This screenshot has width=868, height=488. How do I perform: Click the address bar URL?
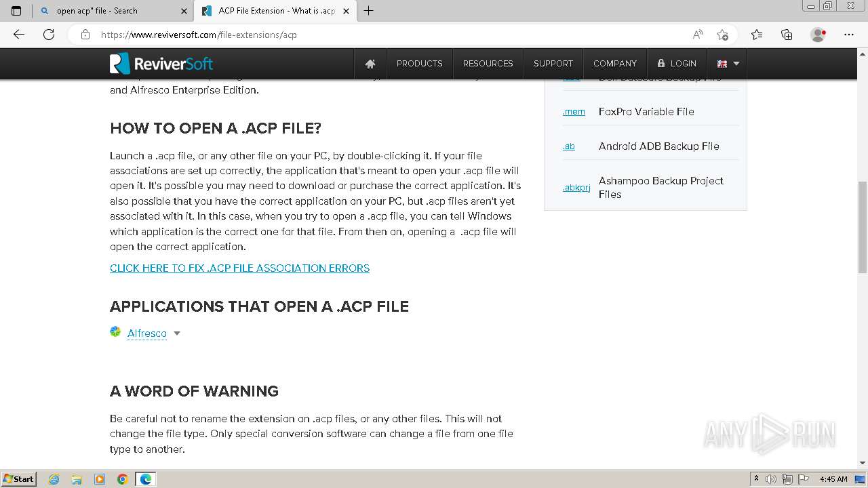pyautogui.click(x=199, y=35)
